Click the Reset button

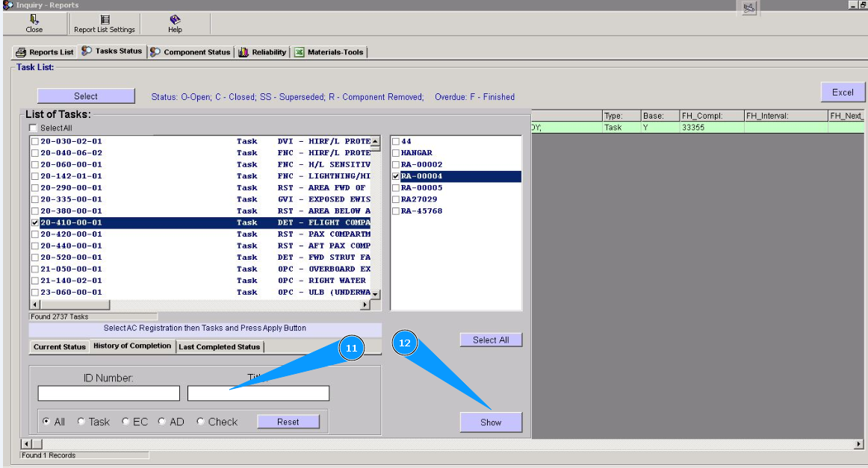288,422
